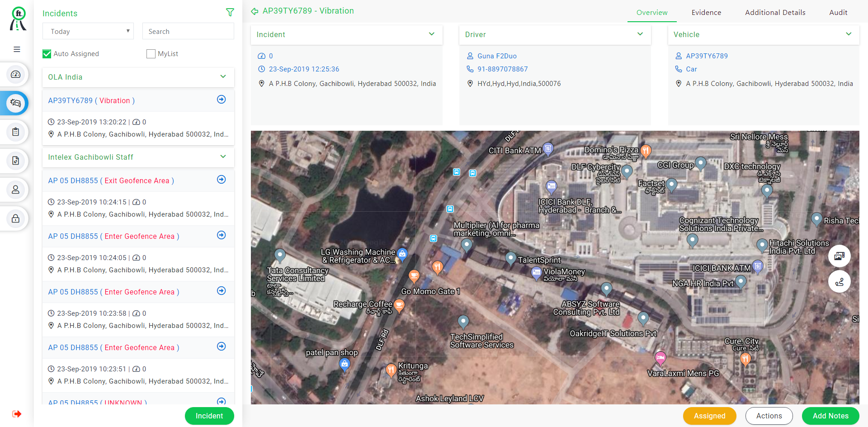
Task: Open the clipboard Reports icon in sidebar
Action: pyautogui.click(x=15, y=132)
